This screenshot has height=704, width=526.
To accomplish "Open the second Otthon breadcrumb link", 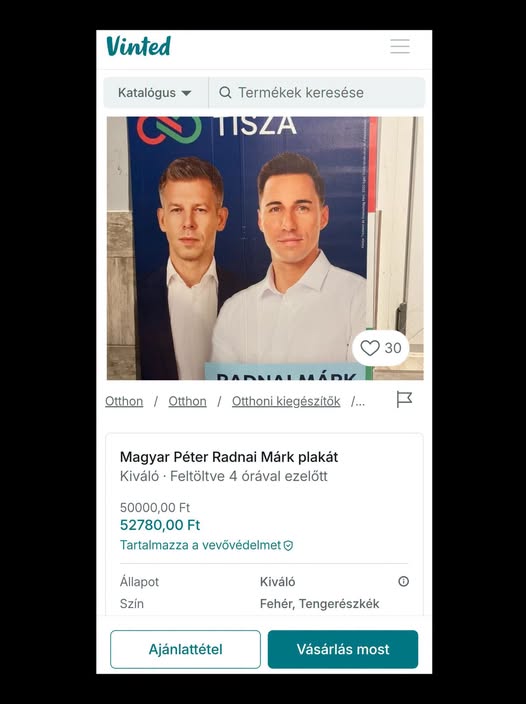I will 187,401.
